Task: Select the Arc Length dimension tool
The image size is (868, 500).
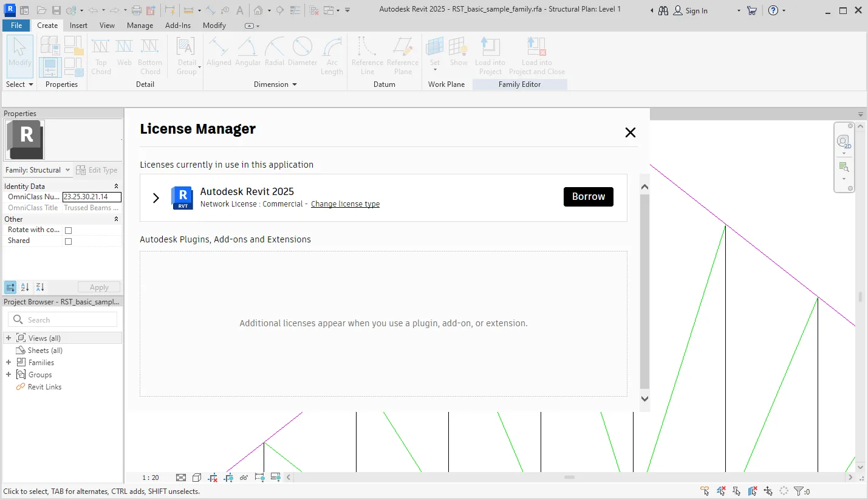Action: pyautogui.click(x=332, y=55)
